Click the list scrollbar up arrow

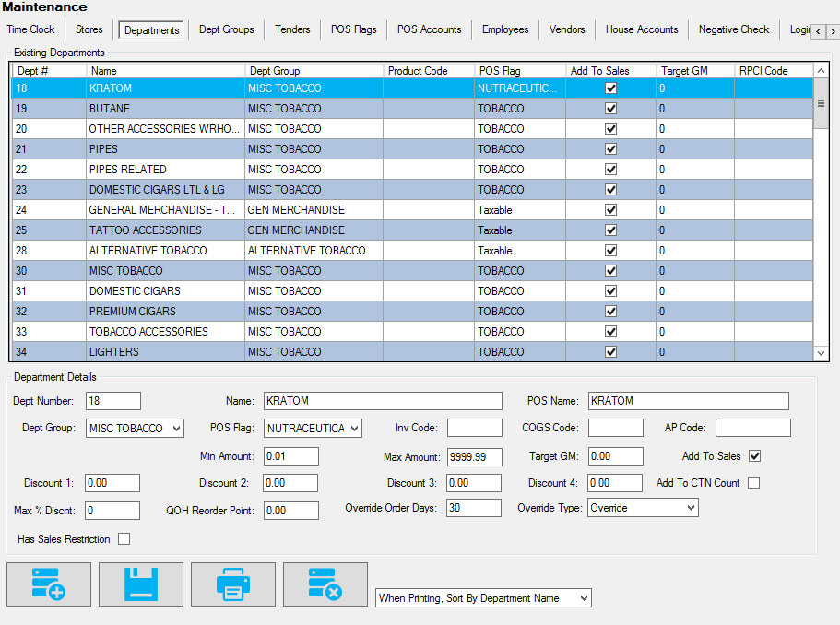(821, 71)
